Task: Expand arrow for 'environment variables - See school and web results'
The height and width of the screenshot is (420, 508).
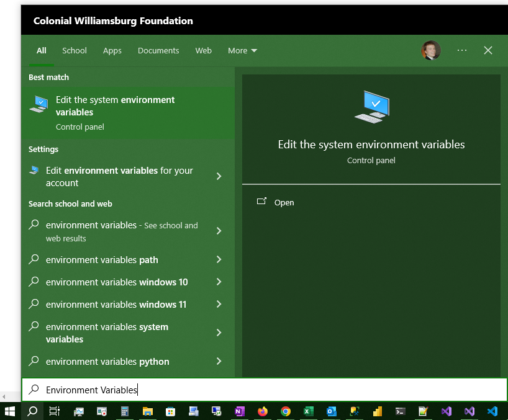Action: (219, 231)
